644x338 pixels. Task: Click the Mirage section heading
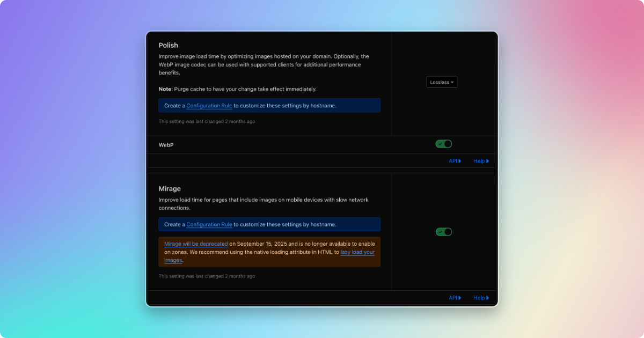coord(170,189)
